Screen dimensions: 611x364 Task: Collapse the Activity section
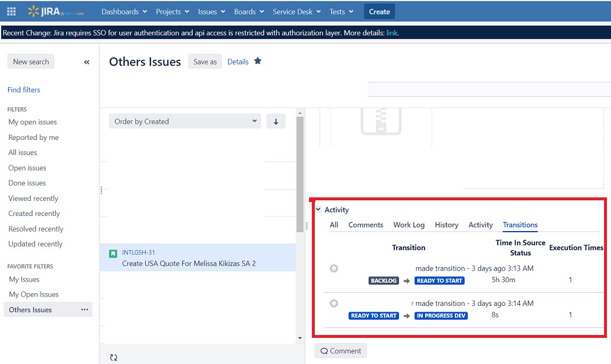point(318,210)
